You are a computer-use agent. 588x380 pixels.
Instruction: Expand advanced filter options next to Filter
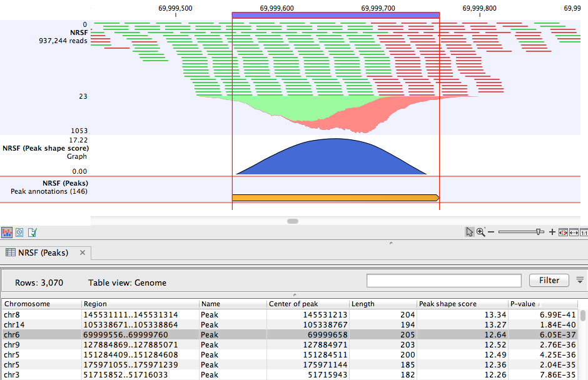point(580,280)
